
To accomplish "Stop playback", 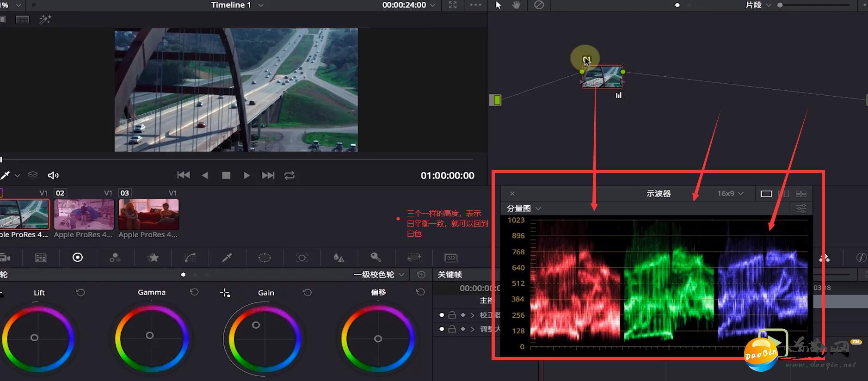I will [x=226, y=175].
